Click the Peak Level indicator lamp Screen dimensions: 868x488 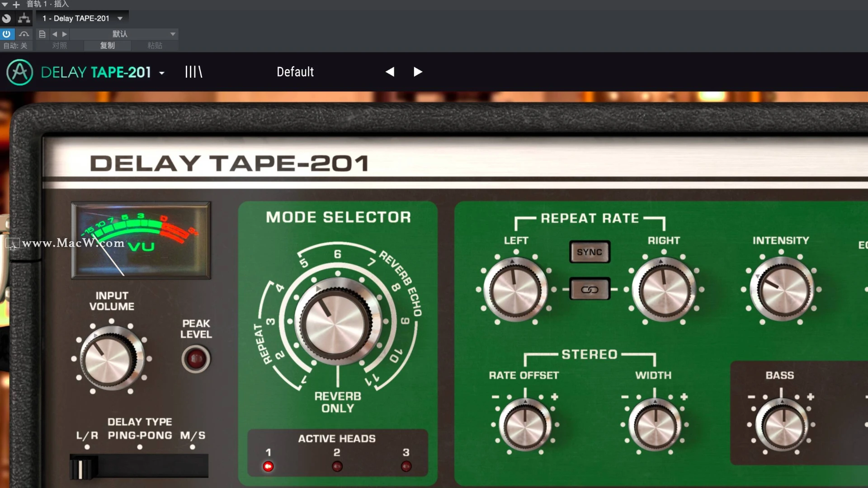point(196,359)
